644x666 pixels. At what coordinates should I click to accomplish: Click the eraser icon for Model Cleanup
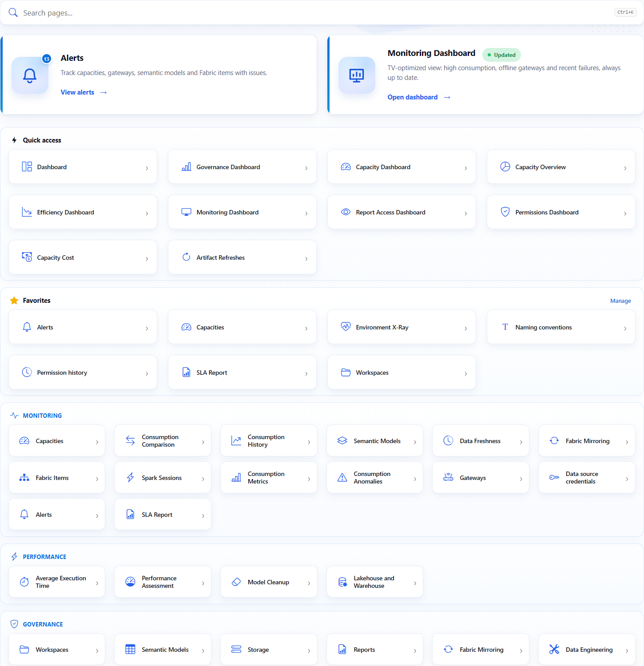(236, 582)
